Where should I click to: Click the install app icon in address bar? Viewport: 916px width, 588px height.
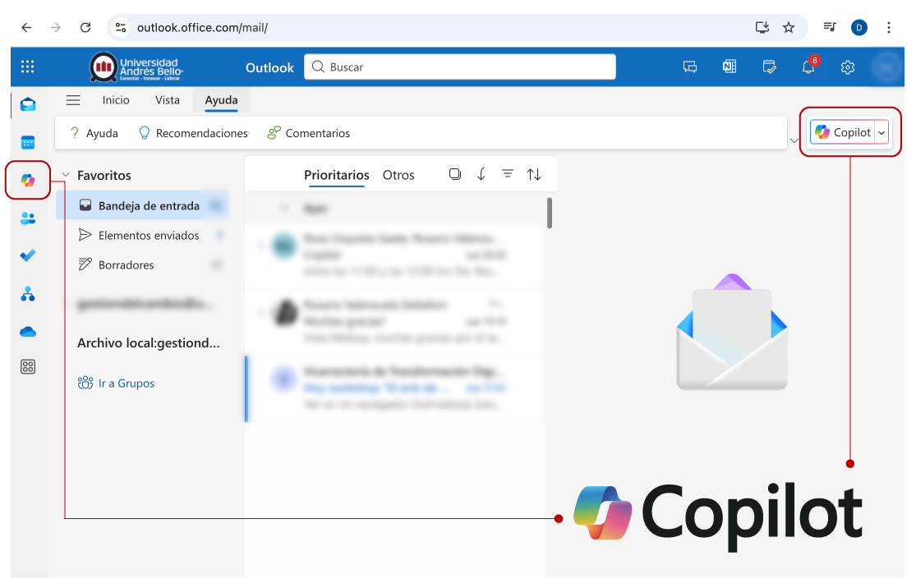pos(762,27)
